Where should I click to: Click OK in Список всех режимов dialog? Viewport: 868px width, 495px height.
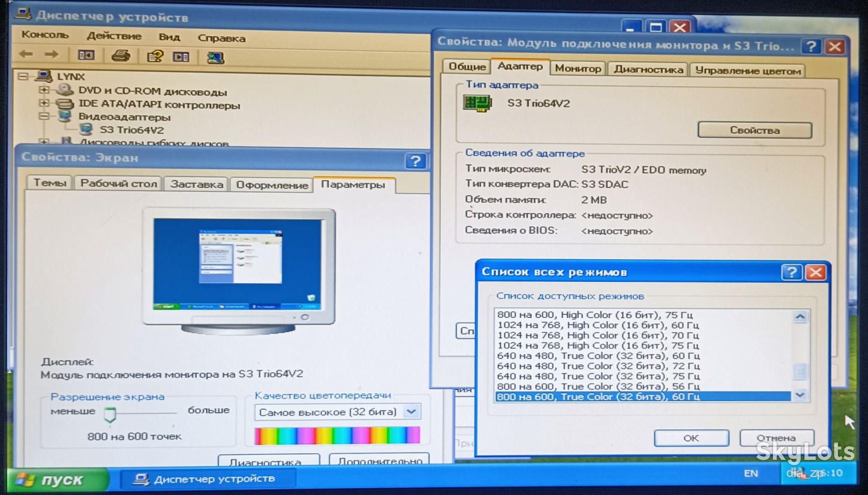[691, 438]
